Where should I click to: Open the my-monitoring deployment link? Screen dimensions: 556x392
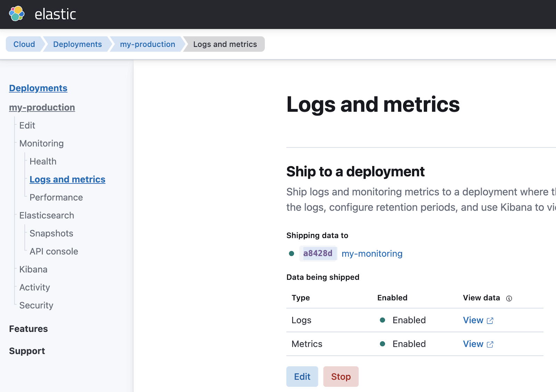click(372, 254)
